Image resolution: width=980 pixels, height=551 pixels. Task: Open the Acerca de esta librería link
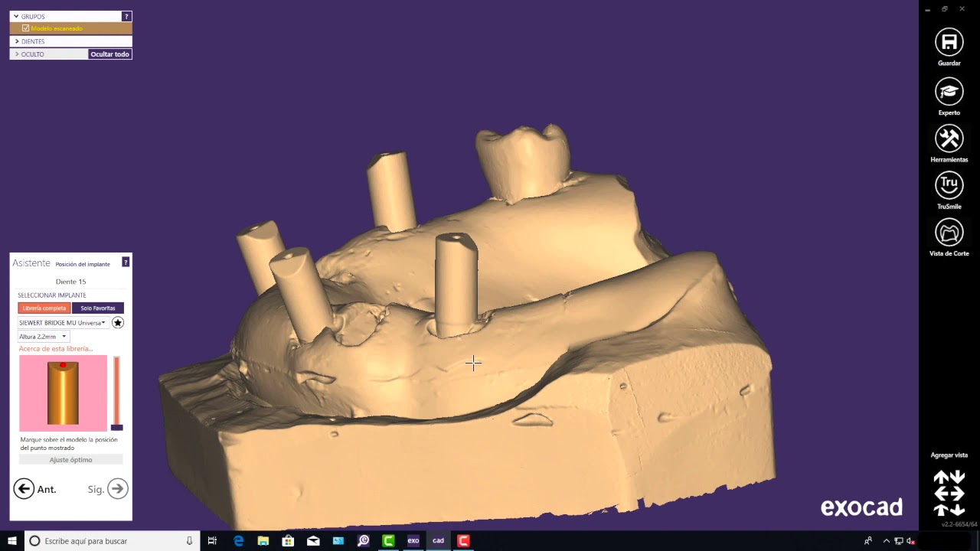pyautogui.click(x=56, y=349)
